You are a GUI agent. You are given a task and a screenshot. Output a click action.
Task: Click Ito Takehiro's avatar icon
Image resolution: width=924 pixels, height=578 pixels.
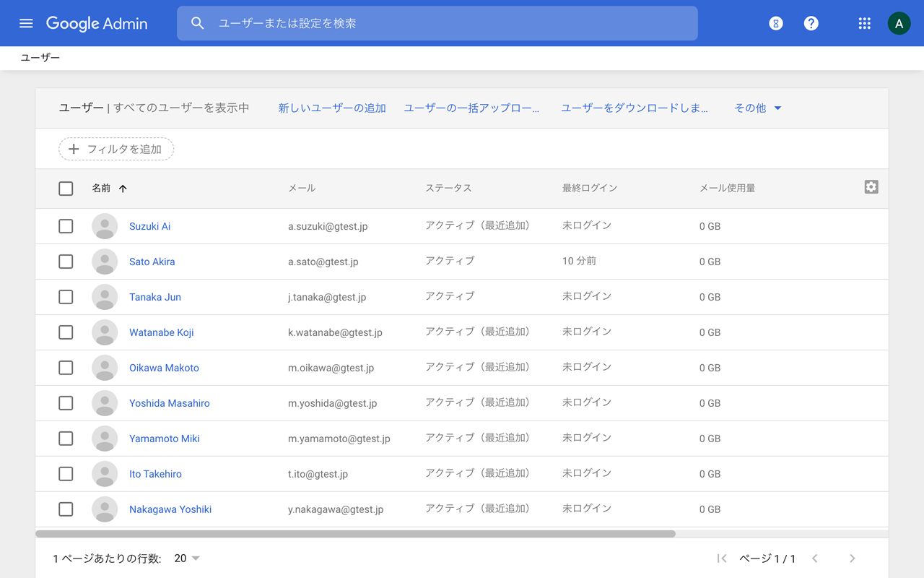[x=105, y=474]
